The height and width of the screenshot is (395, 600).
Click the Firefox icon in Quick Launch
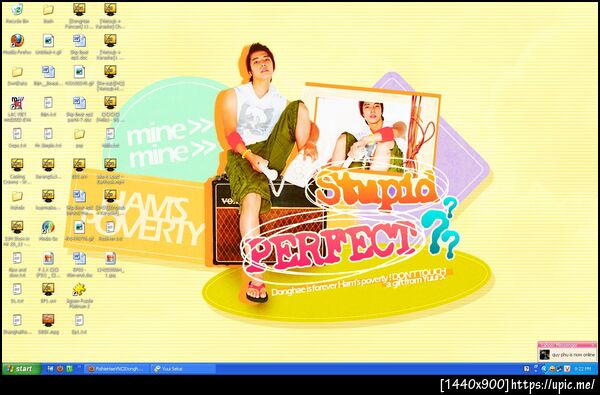[x=60, y=369]
